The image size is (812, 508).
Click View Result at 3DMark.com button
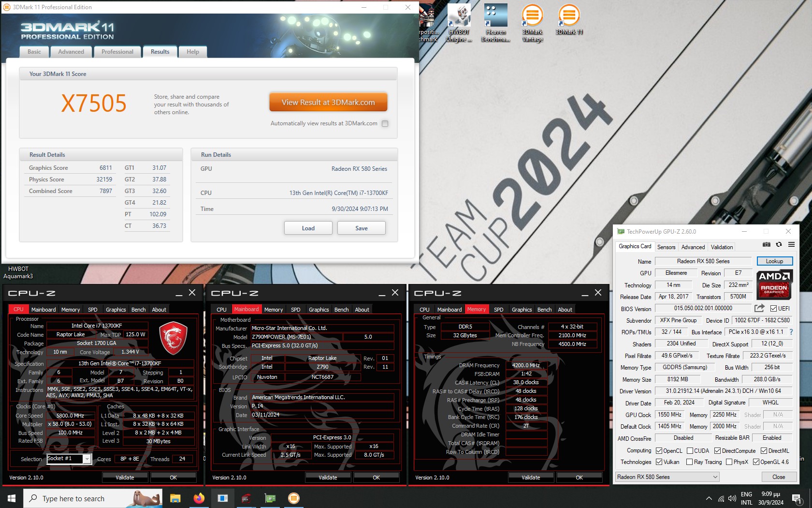point(328,102)
